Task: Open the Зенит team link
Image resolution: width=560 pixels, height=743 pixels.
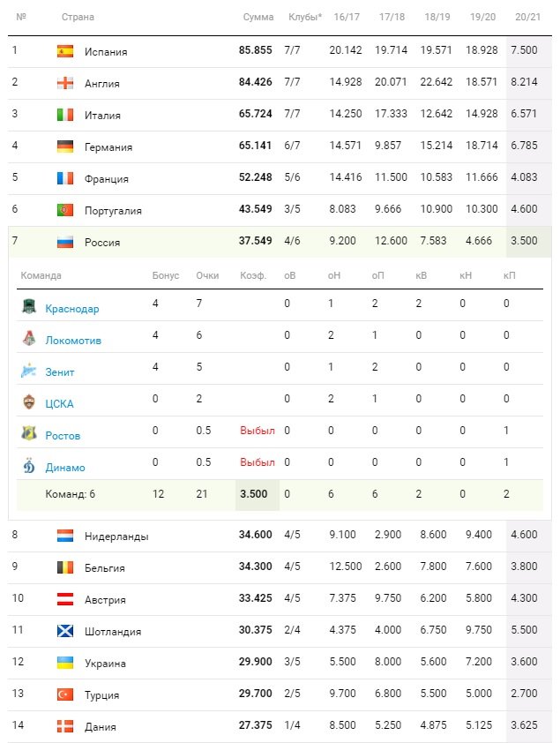Action: pos(60,372)
